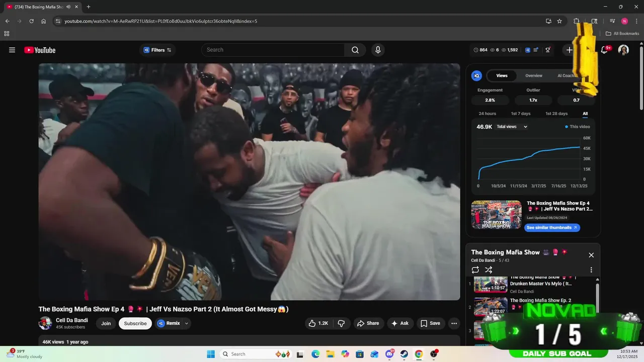Click the Join membership button
The width and height of the screenshot is (644, 362).
pos(106,323)
